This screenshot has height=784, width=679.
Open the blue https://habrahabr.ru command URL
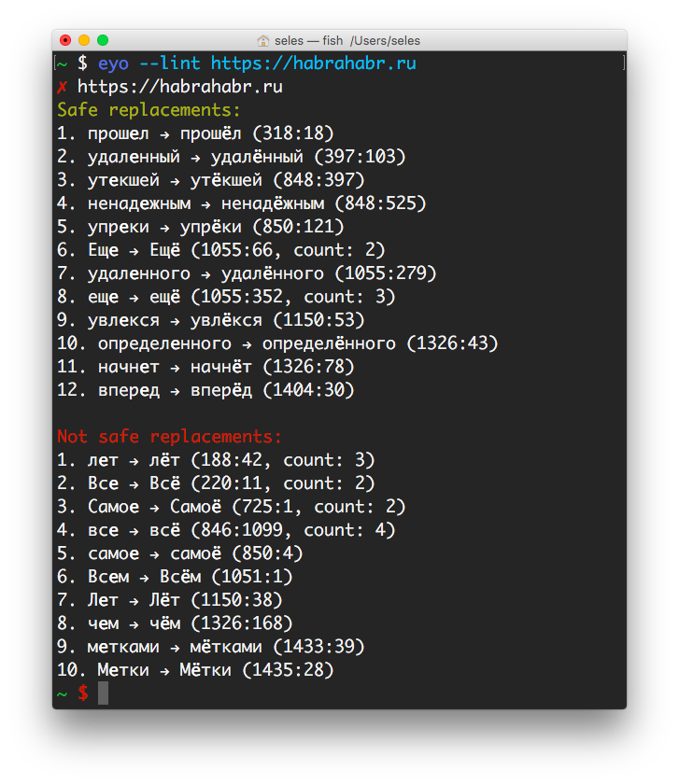click(313, 63)
